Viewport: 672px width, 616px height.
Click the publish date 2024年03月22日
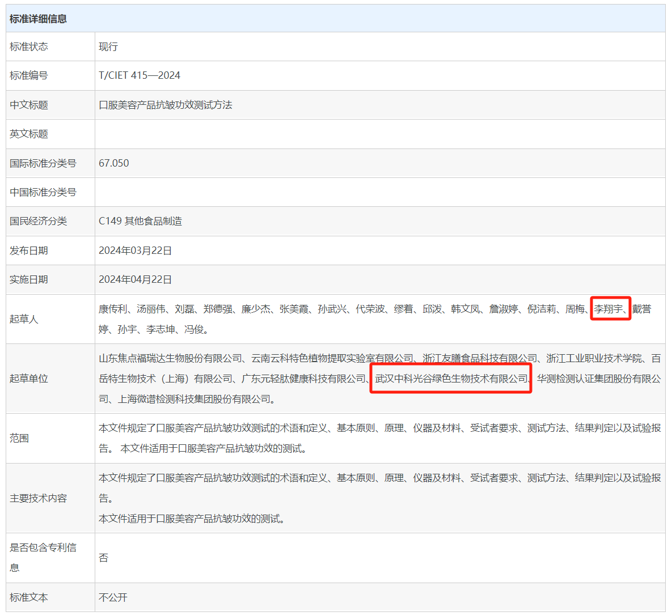click(x=136, y=250)
